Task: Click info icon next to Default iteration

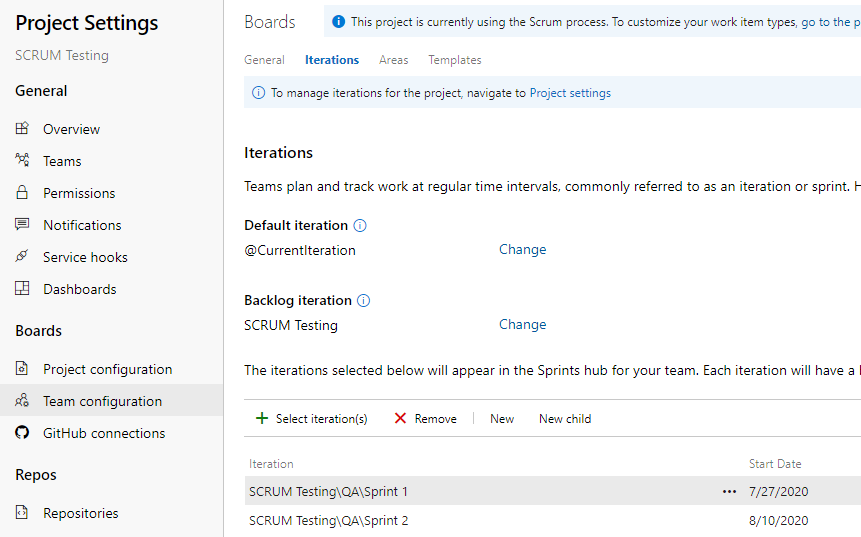Action: (x=360, y=226)
